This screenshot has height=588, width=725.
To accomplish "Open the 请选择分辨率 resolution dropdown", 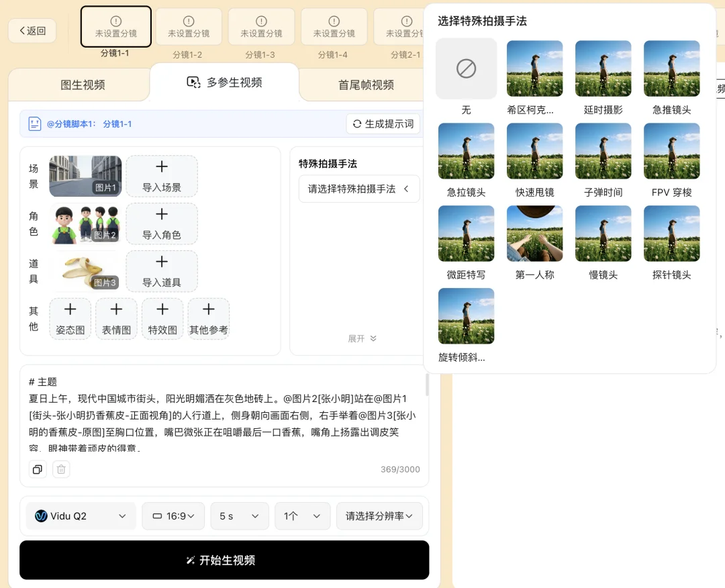I will tap(379, 516).
